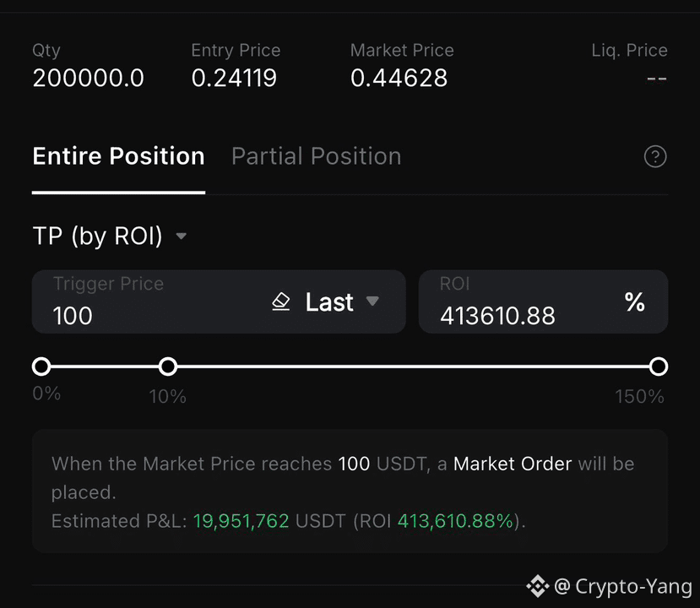Screen dimensions: 700x608
Task: Click the Market Price value 0.44628
Action: (x=399, y=79)
